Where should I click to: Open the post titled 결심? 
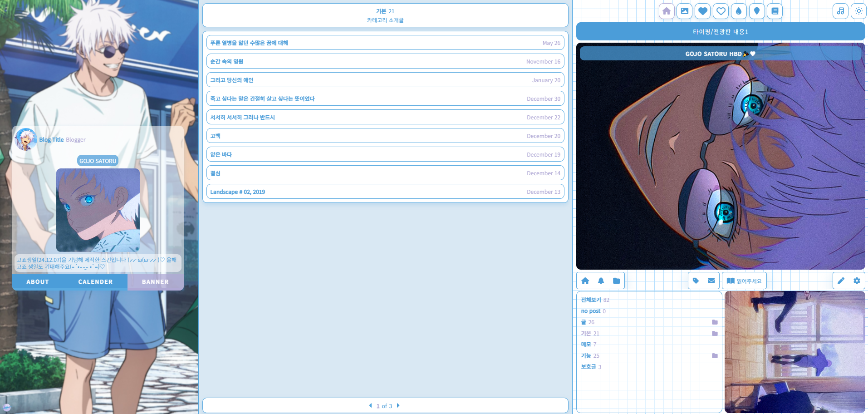(x=385, y=173)
